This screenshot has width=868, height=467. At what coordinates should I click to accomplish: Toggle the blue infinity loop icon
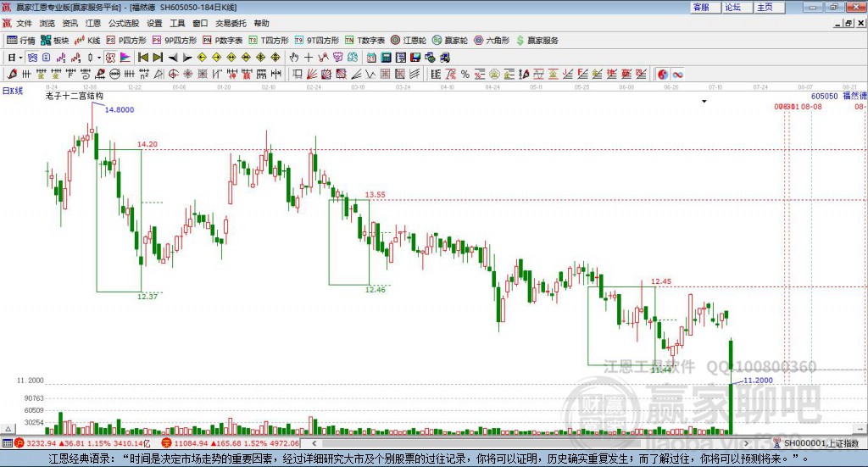(x=677, y=74)
